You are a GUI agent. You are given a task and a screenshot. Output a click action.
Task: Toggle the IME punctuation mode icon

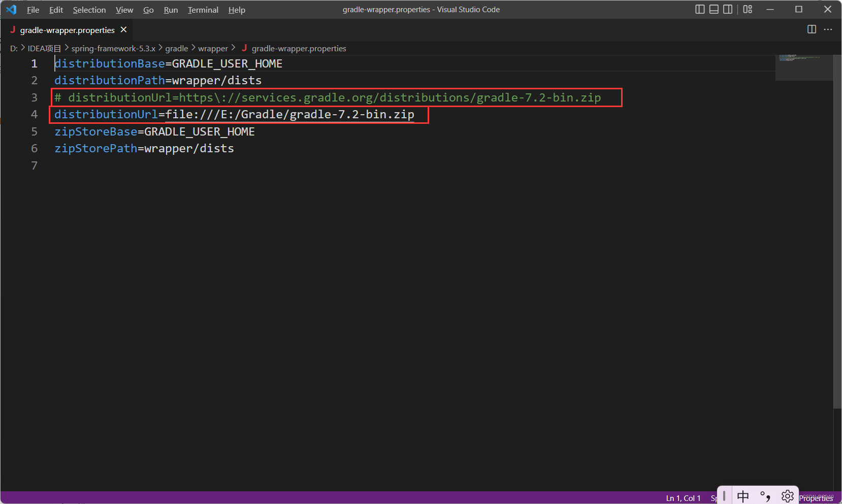tap(765, 496)
